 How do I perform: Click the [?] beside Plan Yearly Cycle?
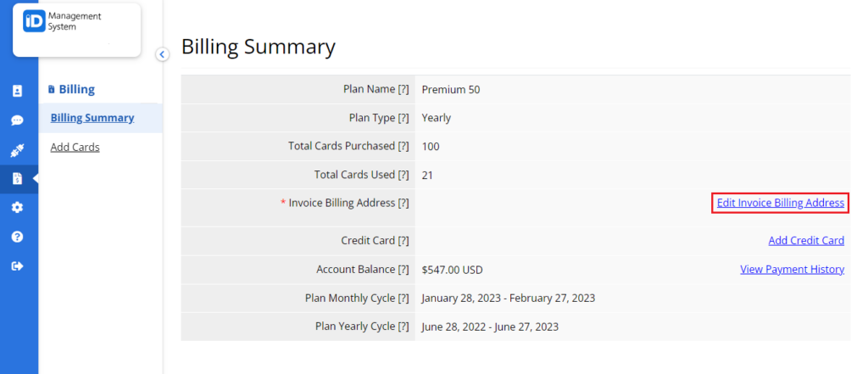(403, 327)
